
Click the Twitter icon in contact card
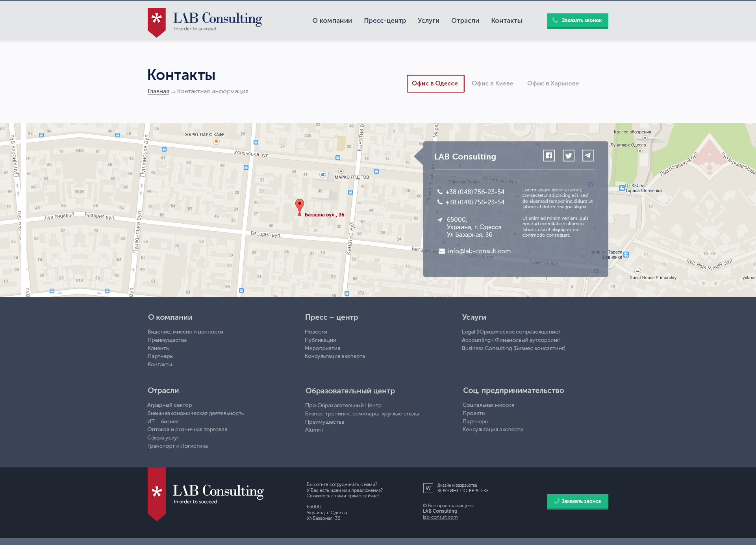[x=568, y=156]
